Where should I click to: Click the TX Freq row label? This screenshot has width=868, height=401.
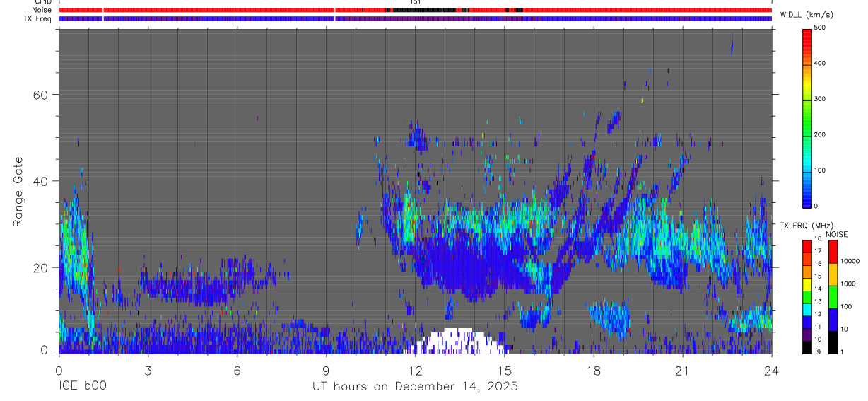[38, 18]
